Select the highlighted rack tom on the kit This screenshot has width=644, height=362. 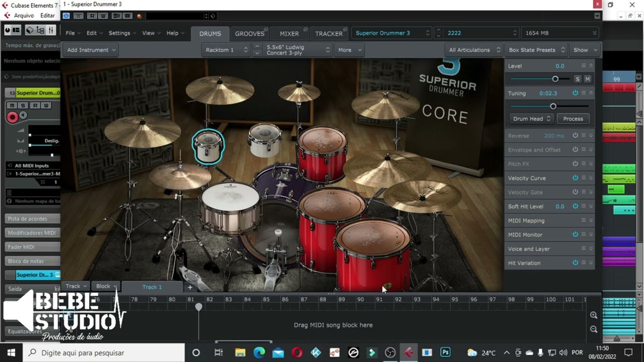[x=208, y=146]
